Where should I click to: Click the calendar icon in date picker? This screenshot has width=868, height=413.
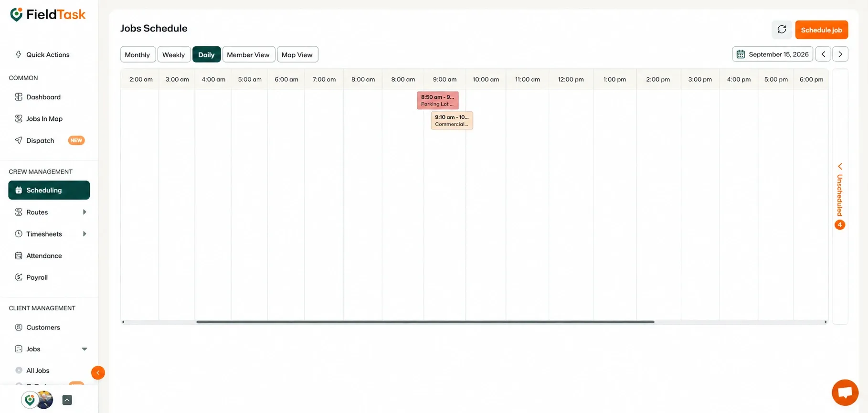[x=741, y=54]
